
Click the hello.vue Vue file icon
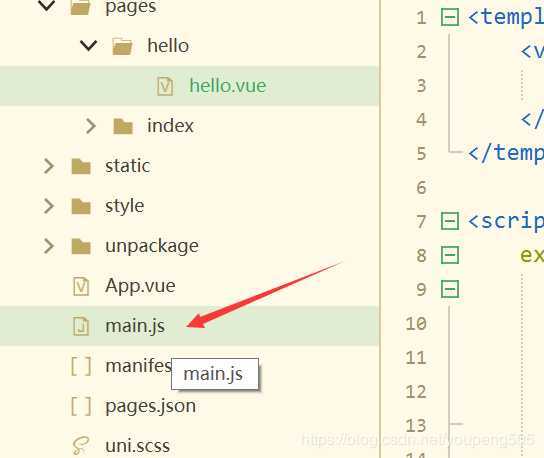pyautogui.click(x=165, y=86)
